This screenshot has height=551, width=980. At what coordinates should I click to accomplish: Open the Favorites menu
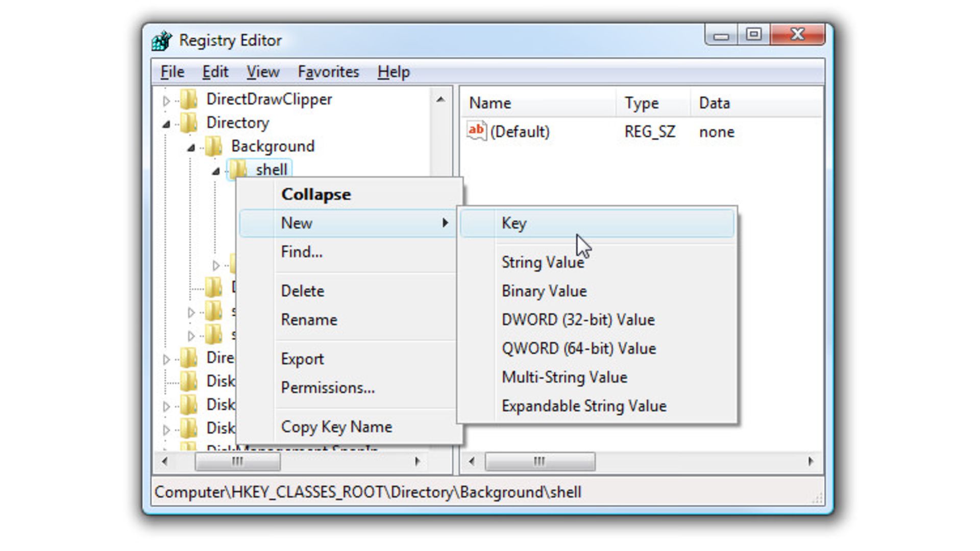tap(328, 72)
